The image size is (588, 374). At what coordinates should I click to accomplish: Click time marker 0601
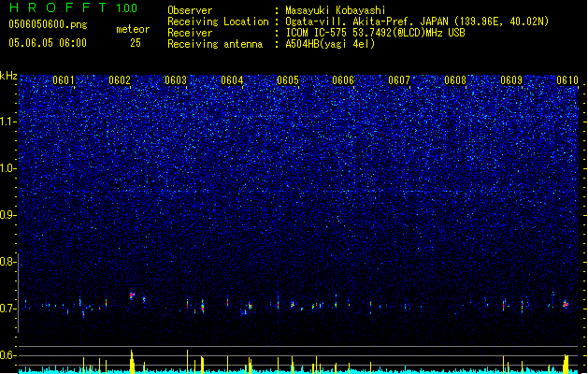[64, 80]
